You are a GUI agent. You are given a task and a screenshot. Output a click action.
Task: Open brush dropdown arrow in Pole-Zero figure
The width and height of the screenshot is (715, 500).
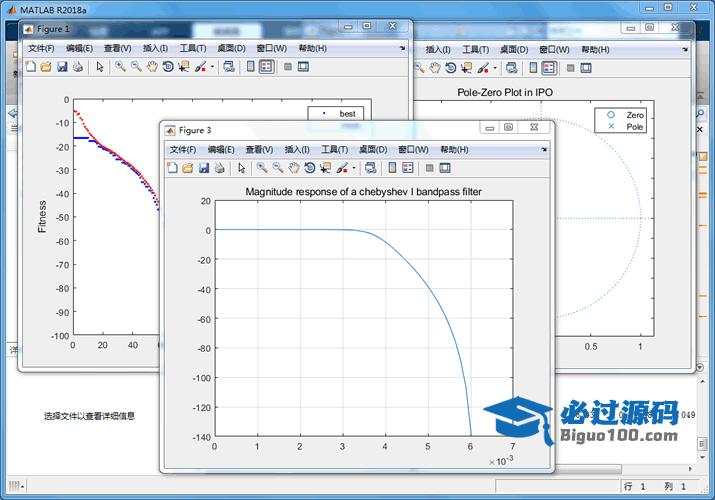tap(495, 68)
